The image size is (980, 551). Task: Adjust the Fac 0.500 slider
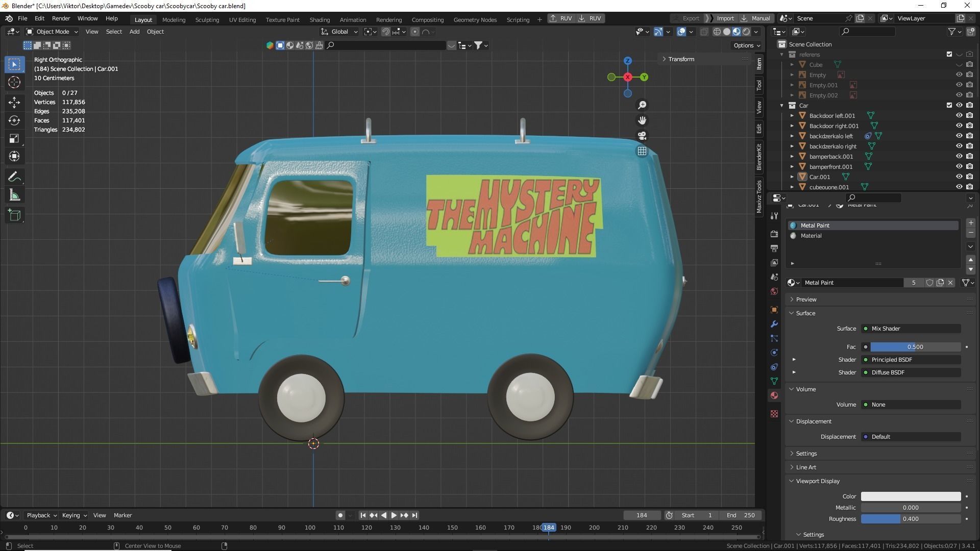(915, 347)
